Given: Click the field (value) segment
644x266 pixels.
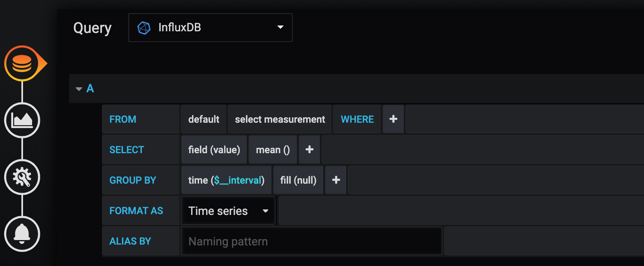Looking at the screenshot, I should tap(214, 150).
